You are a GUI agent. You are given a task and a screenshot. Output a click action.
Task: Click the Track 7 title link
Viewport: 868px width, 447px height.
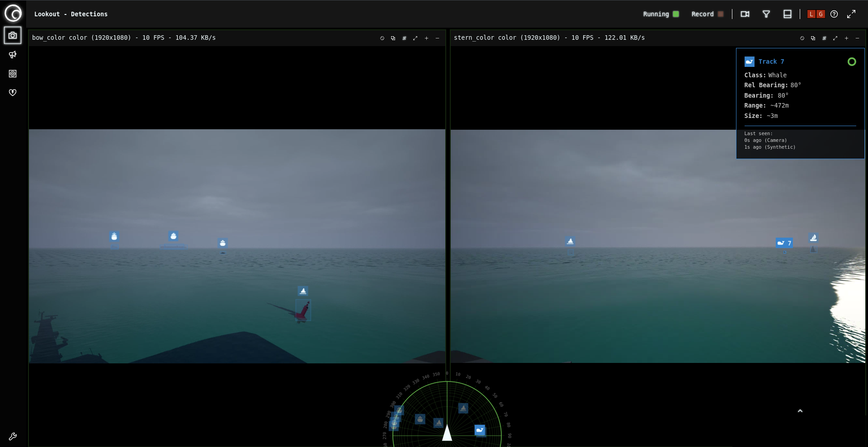pyautogui.click(x=771, y=61)
